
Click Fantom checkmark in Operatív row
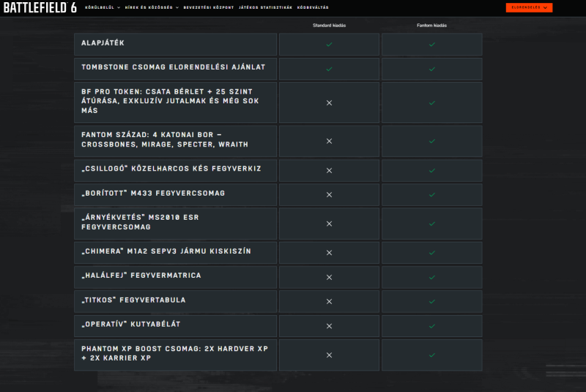[x=432, y=326]
